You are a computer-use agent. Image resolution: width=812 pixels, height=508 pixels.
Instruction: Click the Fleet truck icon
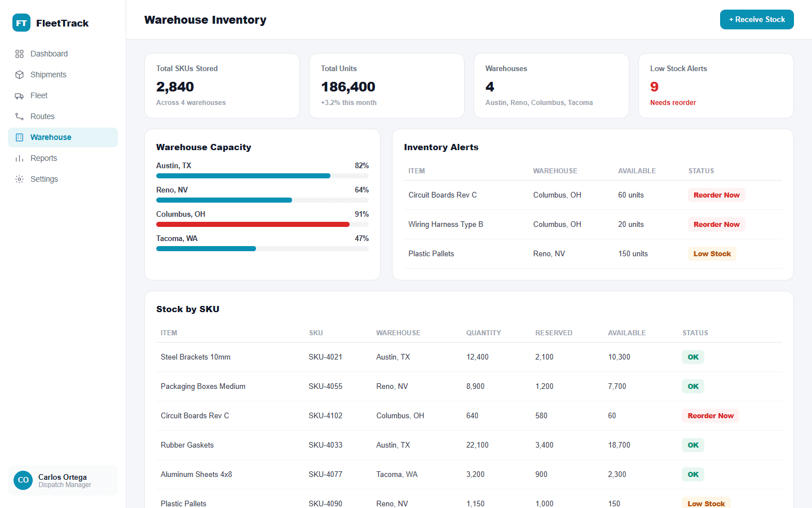click(x=19, y=95)
